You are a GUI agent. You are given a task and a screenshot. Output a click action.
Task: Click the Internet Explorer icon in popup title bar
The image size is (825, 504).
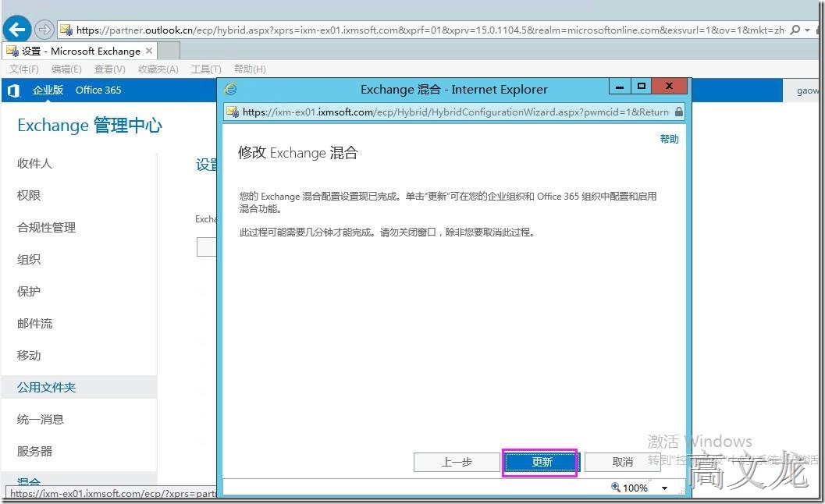pos(230,90)
